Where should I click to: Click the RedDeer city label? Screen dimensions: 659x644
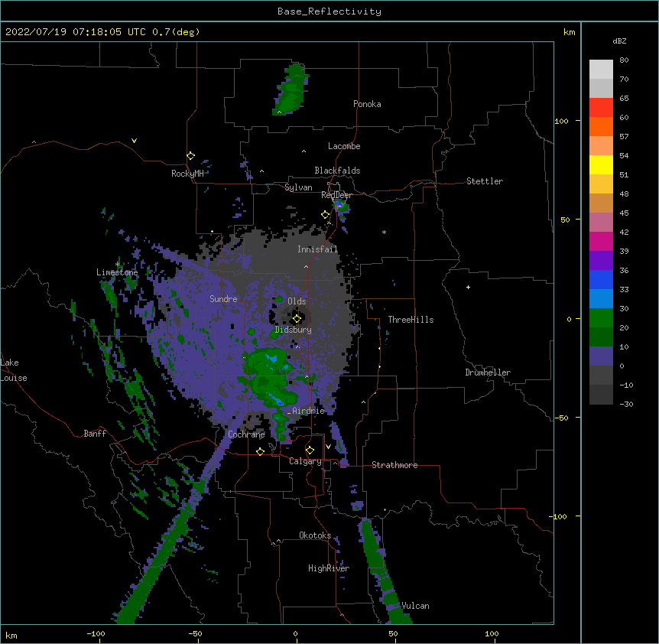click(336, 195)
